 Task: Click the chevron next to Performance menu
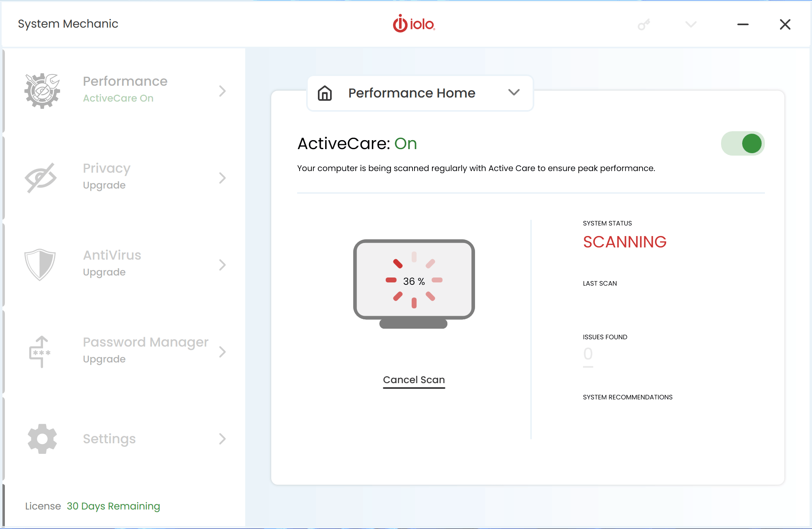click(x=223, y=90)
